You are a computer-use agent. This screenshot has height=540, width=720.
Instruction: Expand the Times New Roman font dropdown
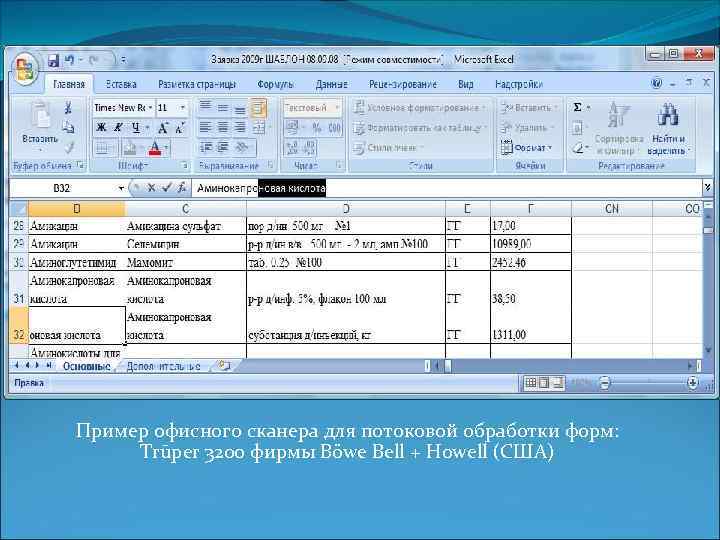[x=150, y=108]
